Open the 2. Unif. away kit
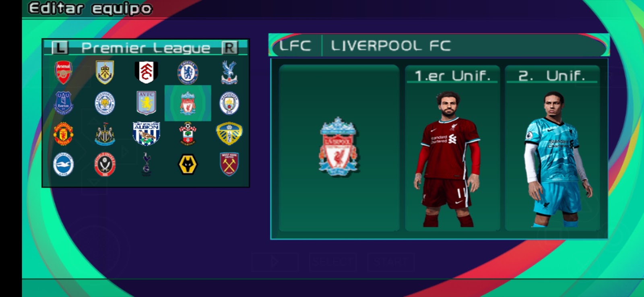Screen dimensions: 644x297 click(552, 148)
